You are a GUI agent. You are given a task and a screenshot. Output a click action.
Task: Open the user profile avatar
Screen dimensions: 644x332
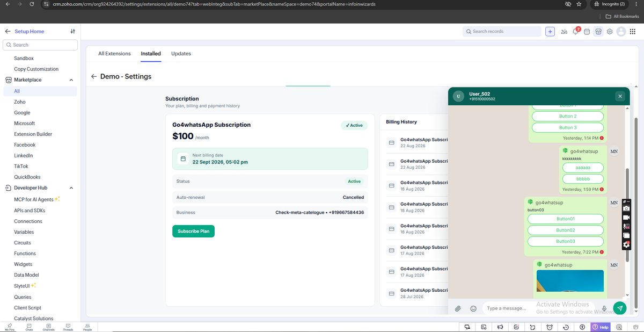click(621, 32)
